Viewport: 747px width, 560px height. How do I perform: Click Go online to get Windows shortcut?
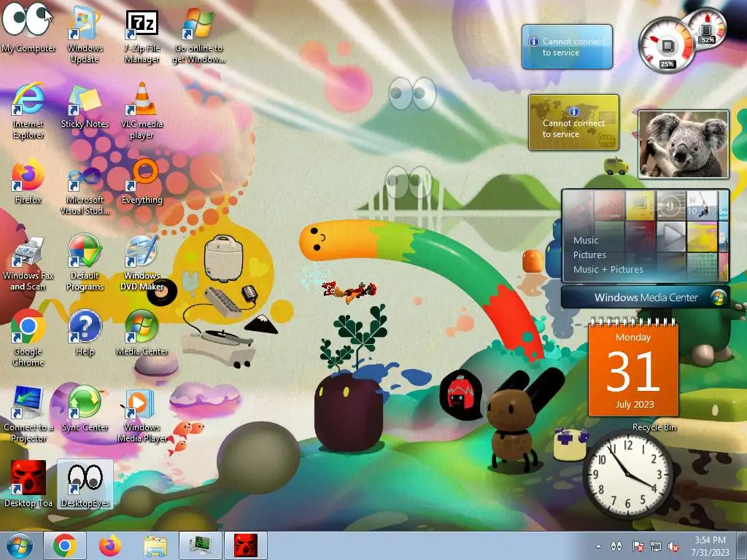point(198,34)
